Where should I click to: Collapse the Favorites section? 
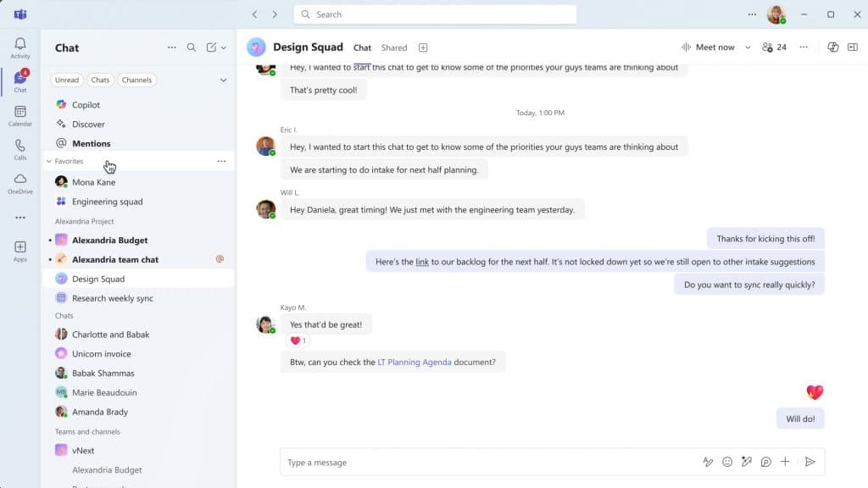click(x=49, y=161)
